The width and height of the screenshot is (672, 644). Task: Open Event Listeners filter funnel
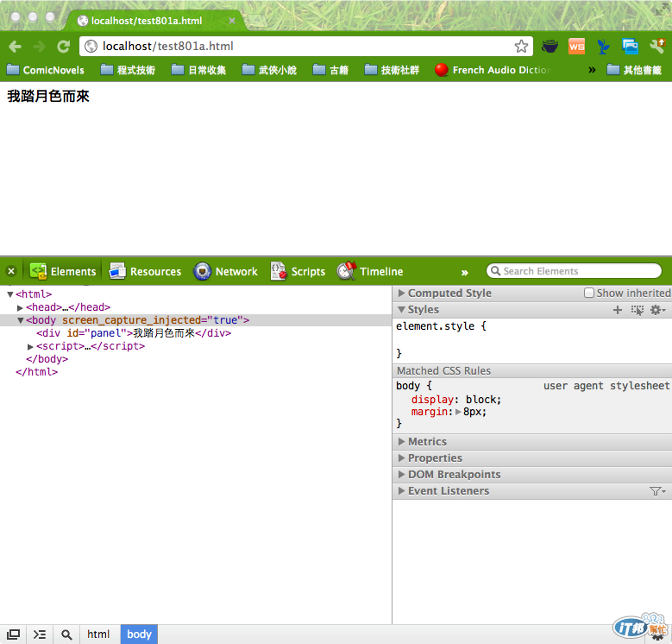(657, 491)
